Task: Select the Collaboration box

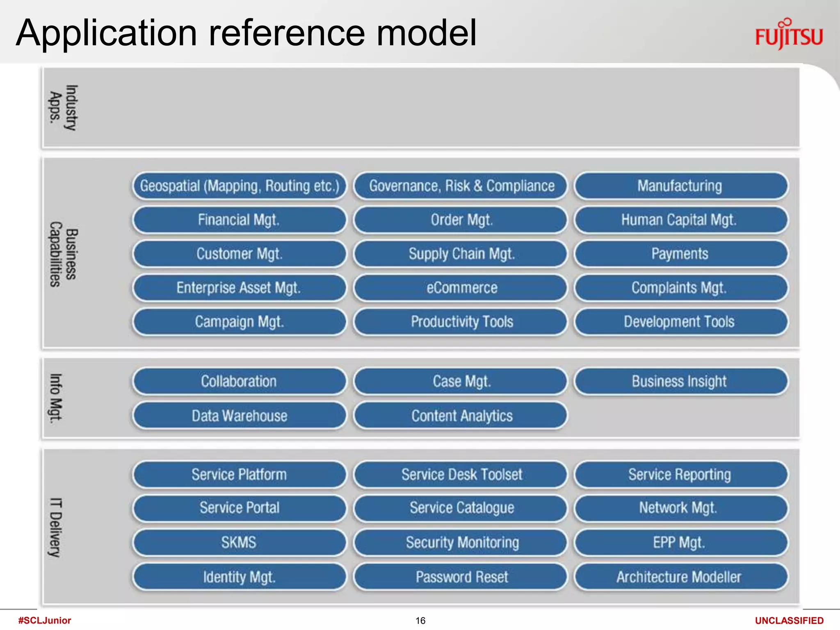Action: [x=240, y=381]
